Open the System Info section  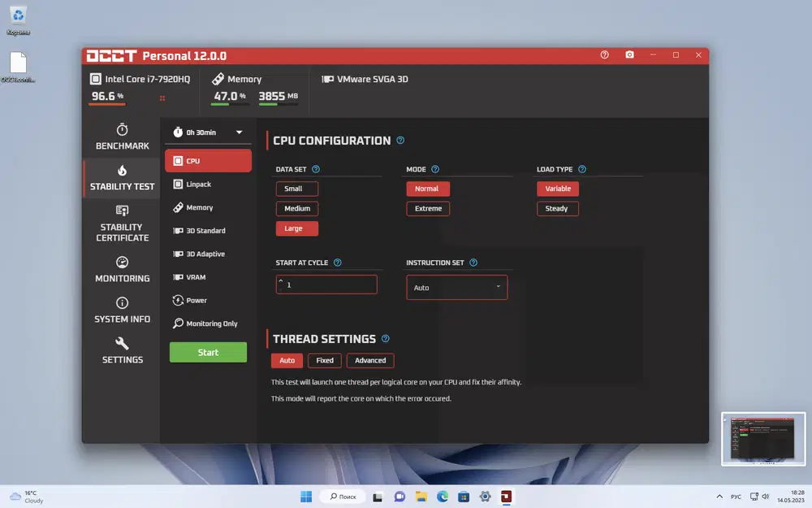(123, 310)
